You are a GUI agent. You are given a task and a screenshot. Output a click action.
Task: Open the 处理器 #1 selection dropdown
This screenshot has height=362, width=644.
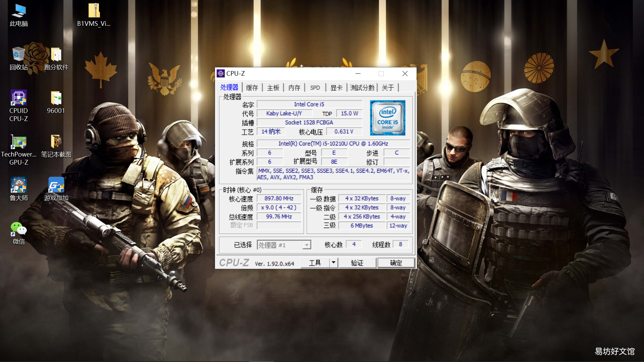(284, 245)
